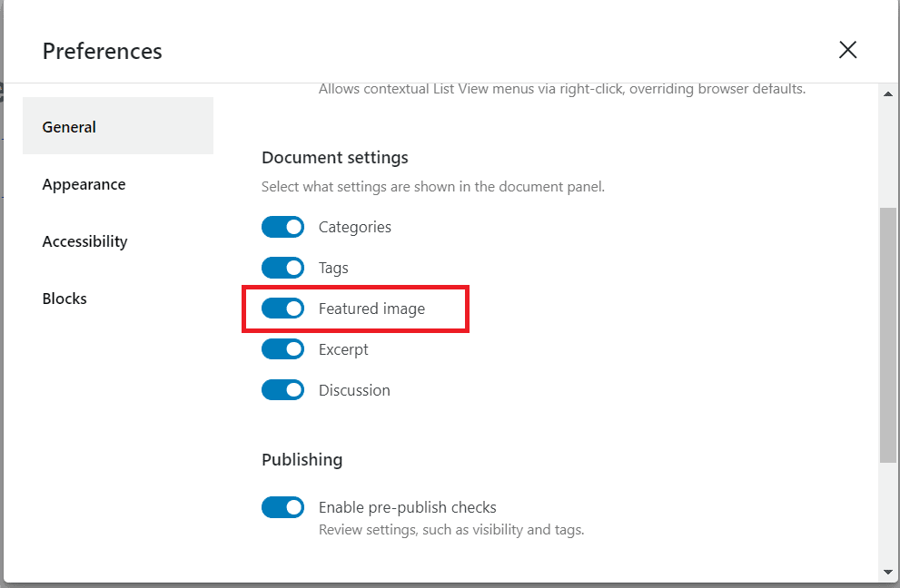Click the vertical scrollbar thumb
The width and height of the screenshot is (900, 588).
point(888,335)
